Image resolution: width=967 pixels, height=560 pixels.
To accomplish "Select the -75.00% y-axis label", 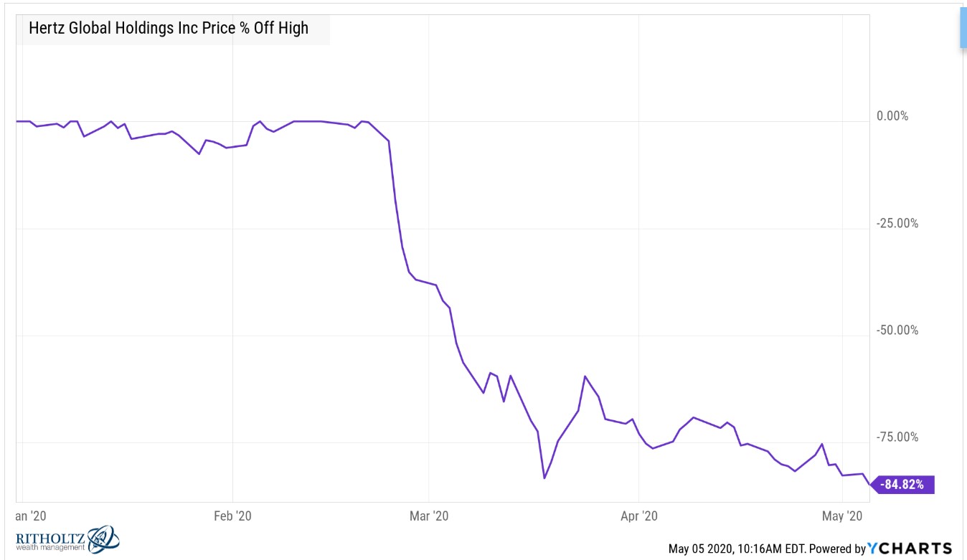I will click(x=897, y=437).
